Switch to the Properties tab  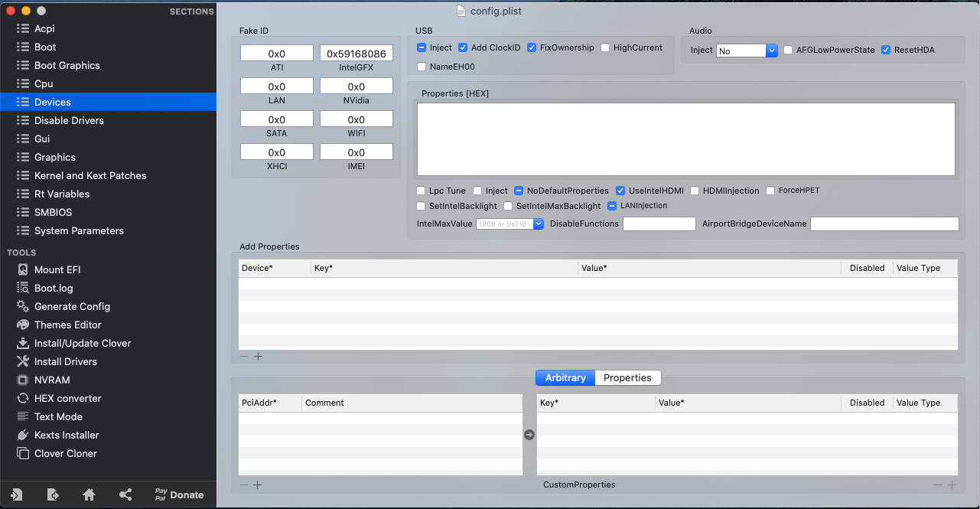[627, 378]
